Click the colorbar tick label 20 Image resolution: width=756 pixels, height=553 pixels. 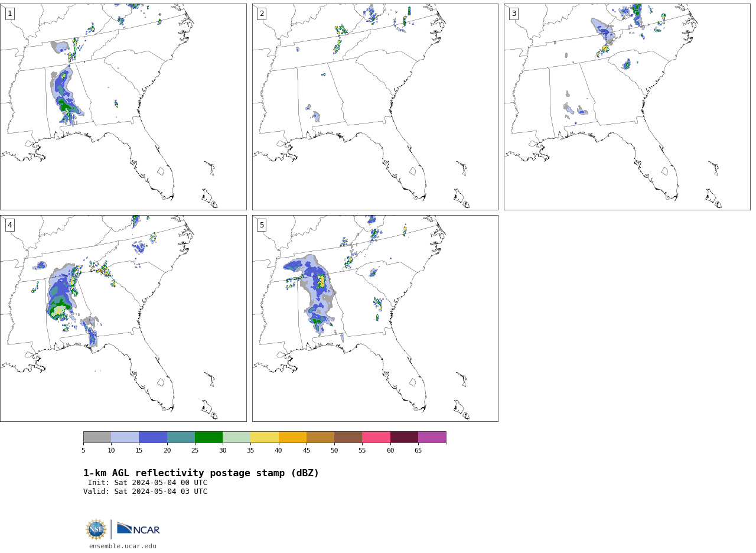click(x=167, y=450)
